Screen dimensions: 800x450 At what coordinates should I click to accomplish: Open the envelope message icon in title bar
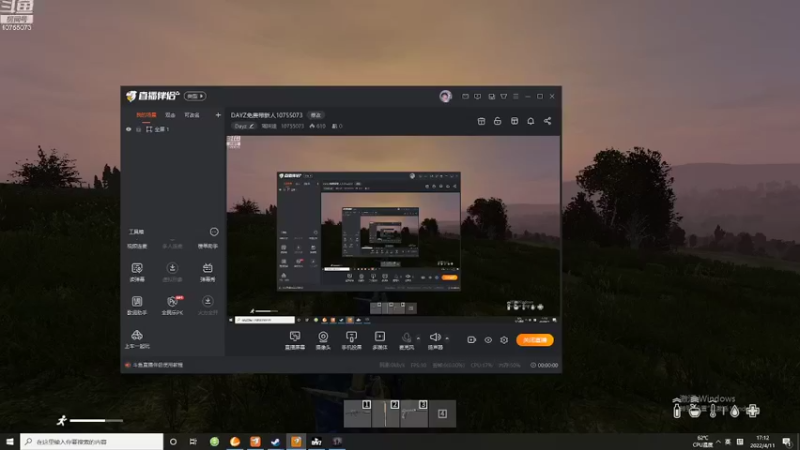(x=465, y=96)
